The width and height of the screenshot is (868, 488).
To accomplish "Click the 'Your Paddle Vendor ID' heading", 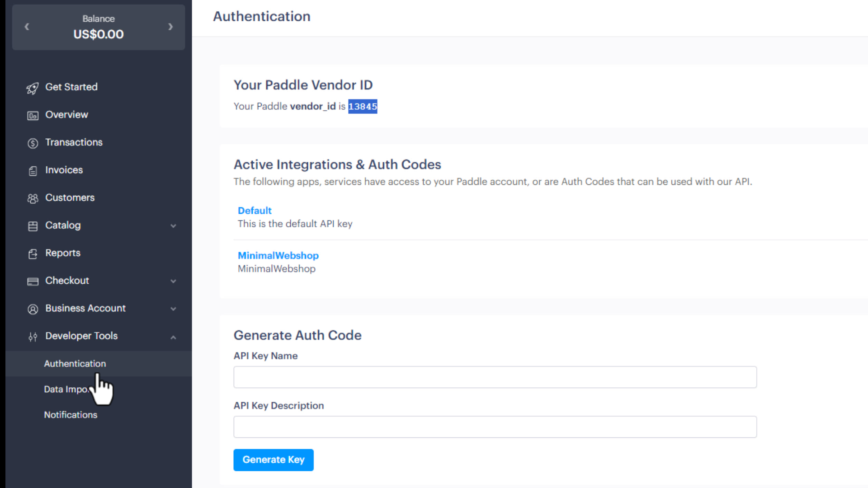I will (x=303, y=85).
